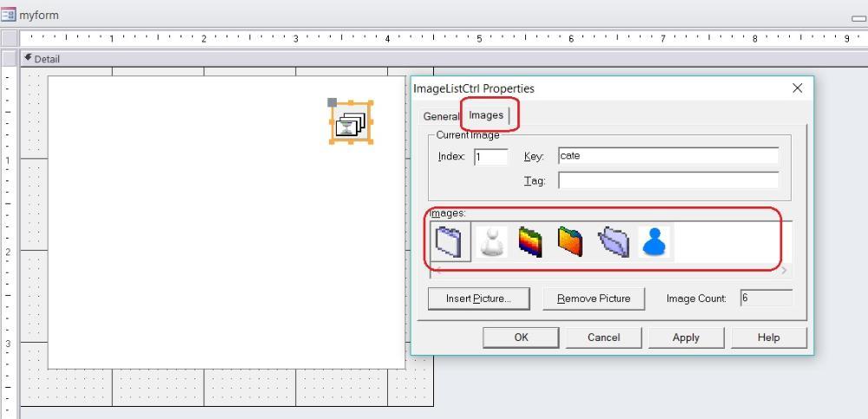Confirm with the OK button
Viewport: 868px width, 419px height.
coord(521,337)
